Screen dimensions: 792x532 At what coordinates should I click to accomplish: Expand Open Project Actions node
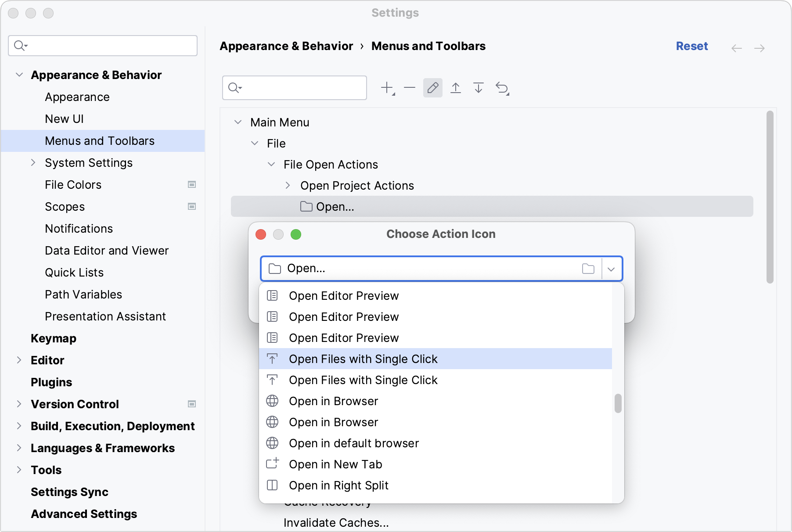tap(288, 185)
